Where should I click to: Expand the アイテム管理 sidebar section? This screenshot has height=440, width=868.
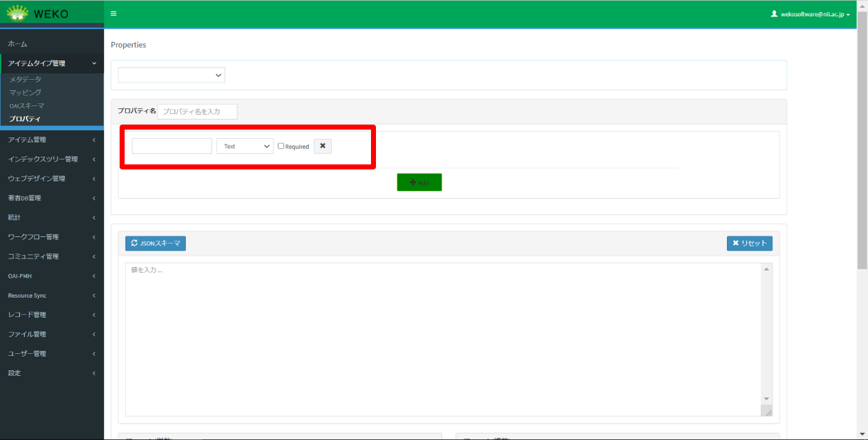51,140
